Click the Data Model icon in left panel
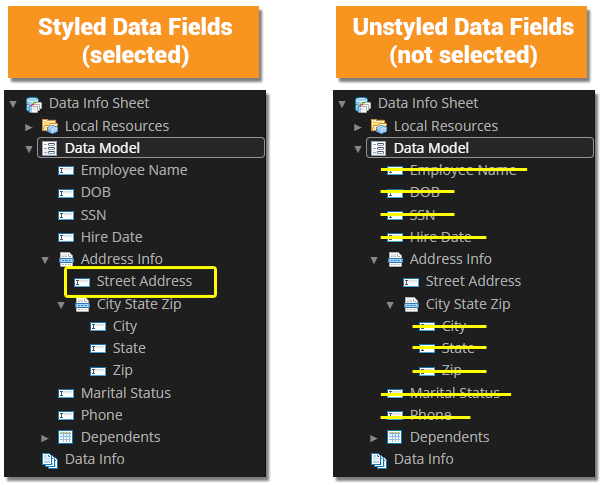The height and width of the screenshot is (485, 604). 49,148
